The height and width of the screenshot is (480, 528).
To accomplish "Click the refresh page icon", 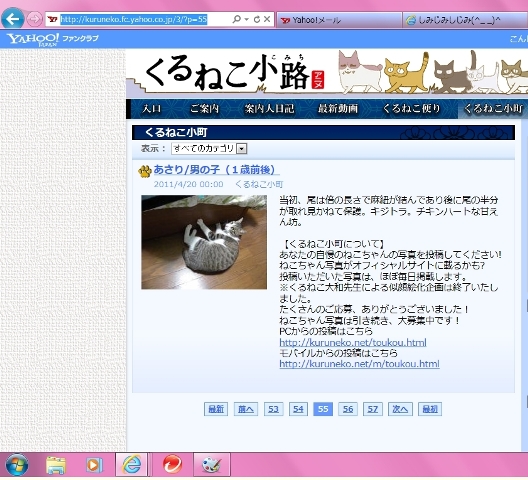I will tap(257, 20).
